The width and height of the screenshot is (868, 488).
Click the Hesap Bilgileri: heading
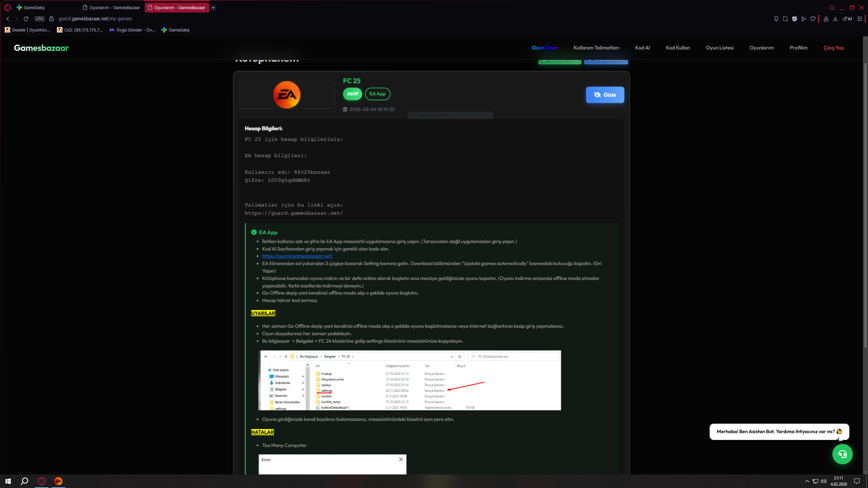click(x=263, y=128)
